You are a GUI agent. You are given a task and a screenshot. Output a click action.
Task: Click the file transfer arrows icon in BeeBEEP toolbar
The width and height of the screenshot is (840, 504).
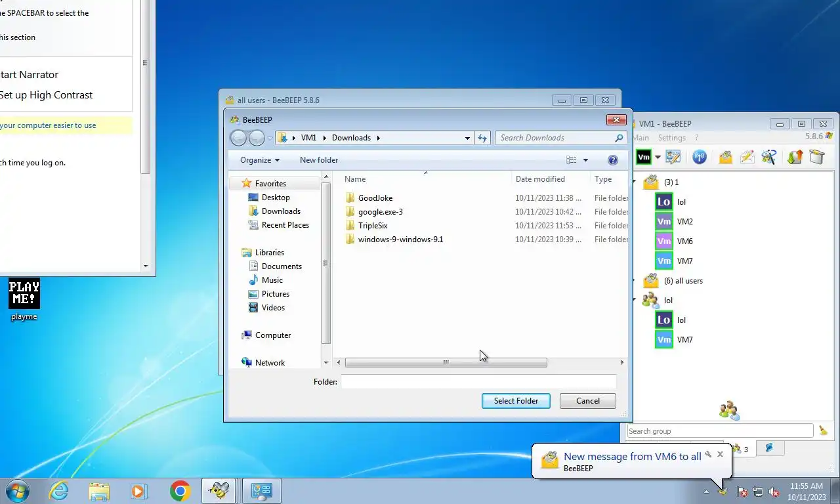click(x=795, y=157)
